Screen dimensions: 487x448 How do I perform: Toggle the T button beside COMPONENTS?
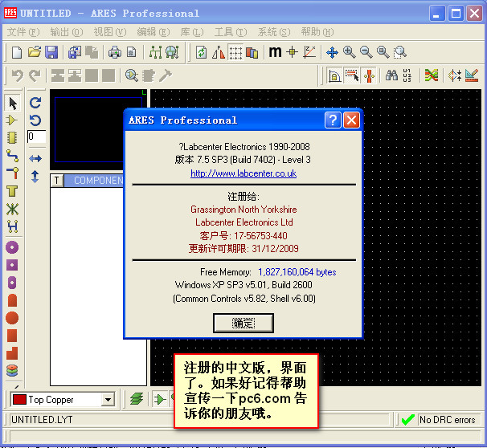[x=56, y=181]
